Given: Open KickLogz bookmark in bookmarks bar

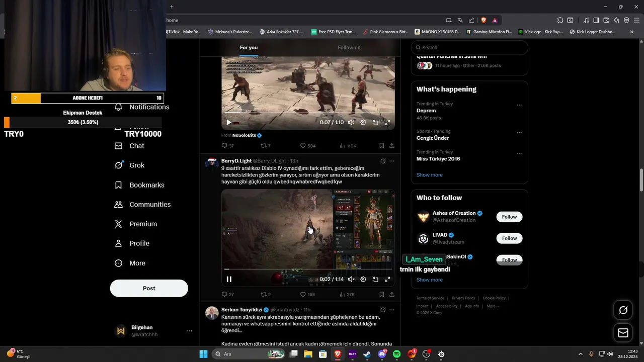Looking at the screenshot, I should coord(541,32).
